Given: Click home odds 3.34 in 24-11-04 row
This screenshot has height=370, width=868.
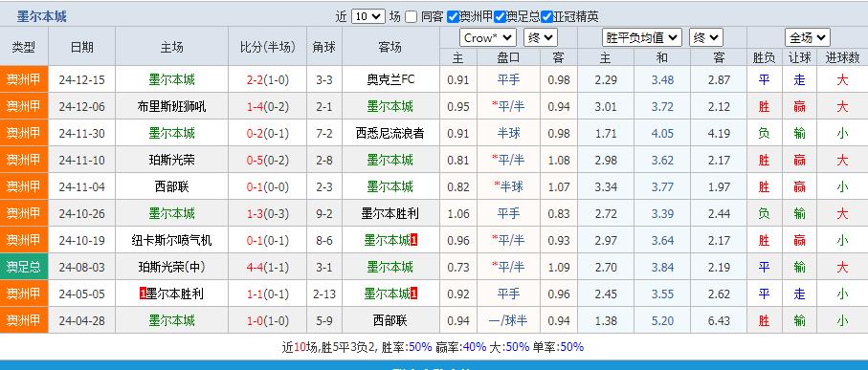Looking at the screenshot, I should pos(606,187).
